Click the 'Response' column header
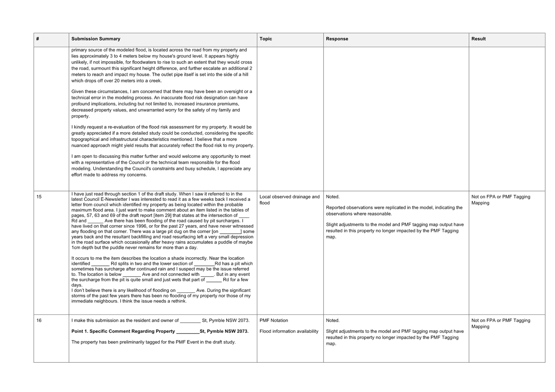The image size is (555, 392). [x=396, y=40]
